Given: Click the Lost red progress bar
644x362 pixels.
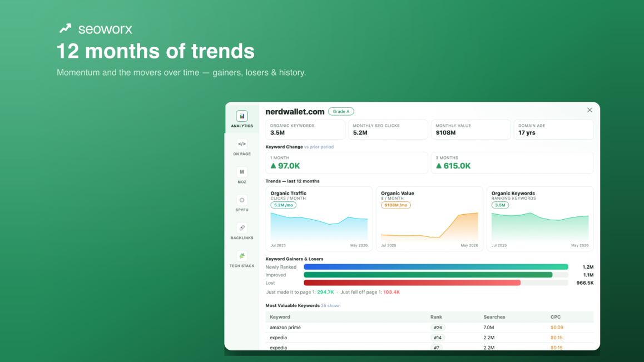Looking at the screenshot, I should [412, 282].
